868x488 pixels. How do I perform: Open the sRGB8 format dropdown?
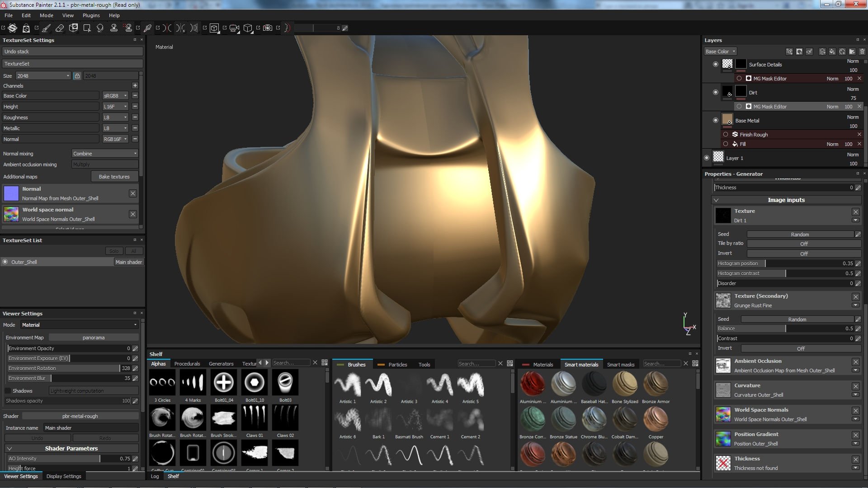(115, 96)
